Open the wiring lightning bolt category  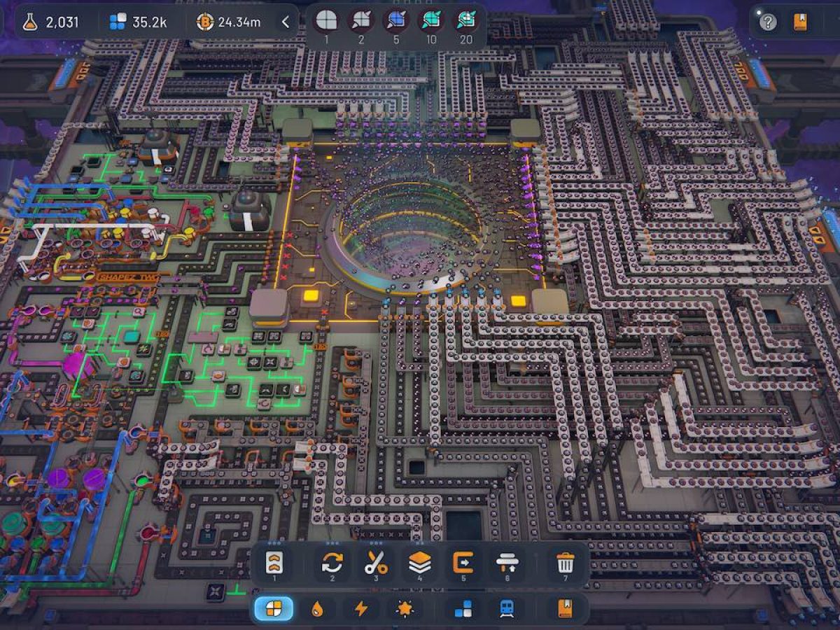[x=361, y=609]
